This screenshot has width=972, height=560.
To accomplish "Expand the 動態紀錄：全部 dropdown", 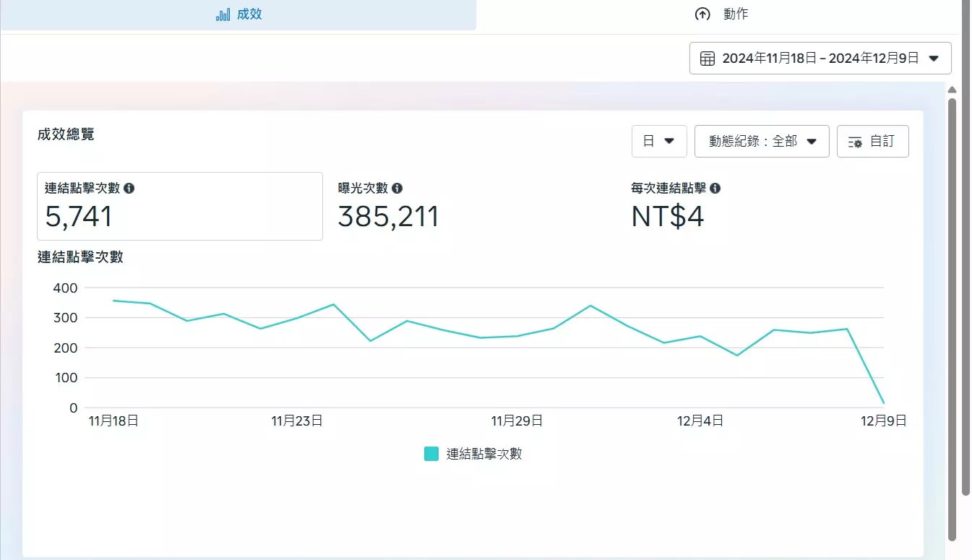I will (762, 141).
